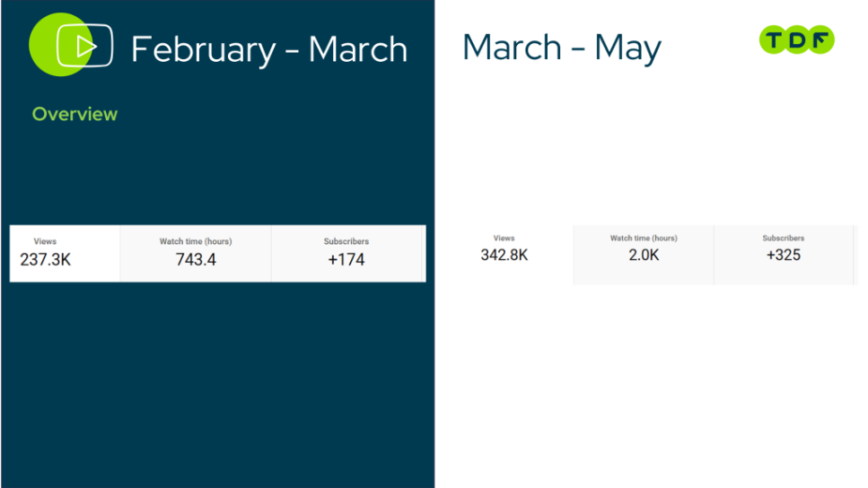This screenshot has width=868, height=488.
Task: Click the D letter in TDF logo
Action: click(797, 40)
